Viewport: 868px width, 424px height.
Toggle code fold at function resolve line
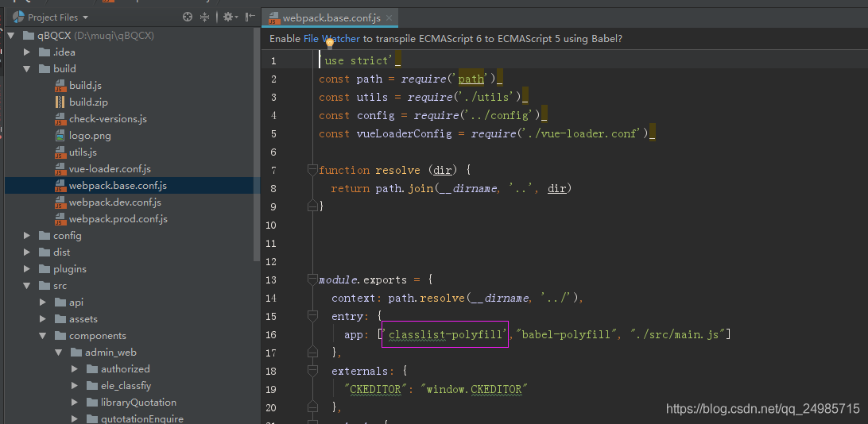point(312,170)
